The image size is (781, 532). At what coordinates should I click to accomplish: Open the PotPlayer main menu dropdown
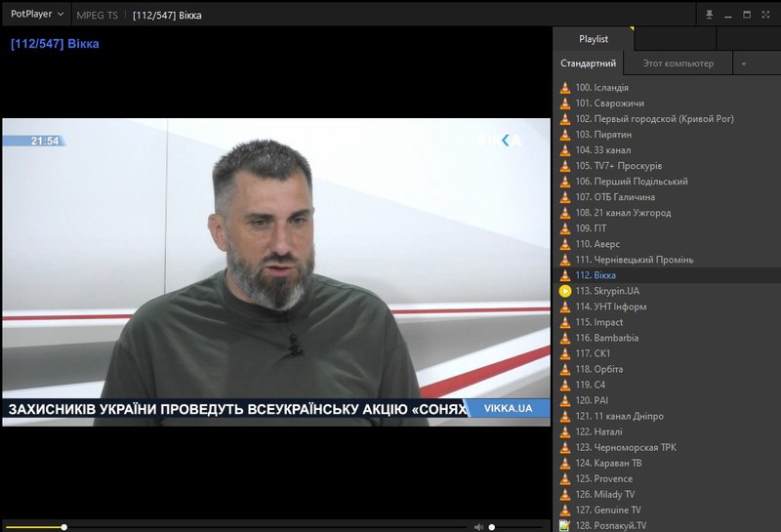37,15
